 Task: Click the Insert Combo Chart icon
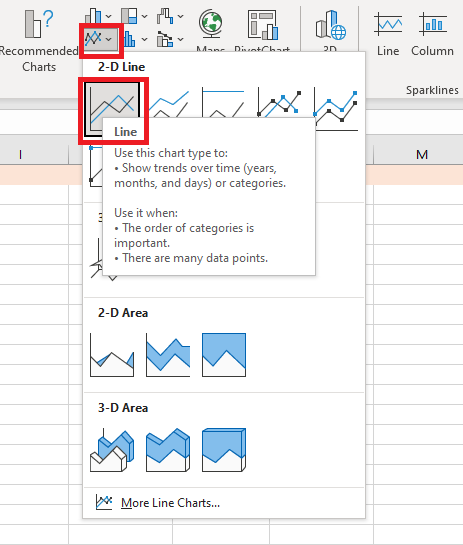(x=165, y=39)
